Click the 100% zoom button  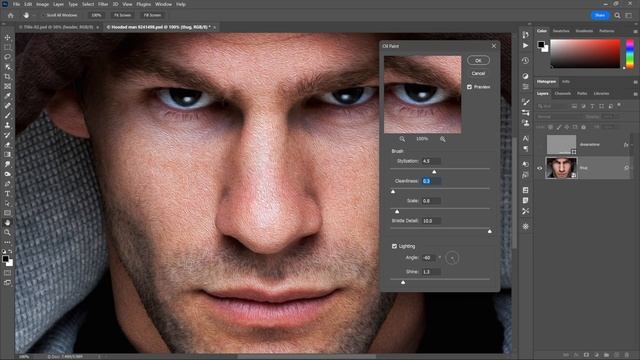96,15
